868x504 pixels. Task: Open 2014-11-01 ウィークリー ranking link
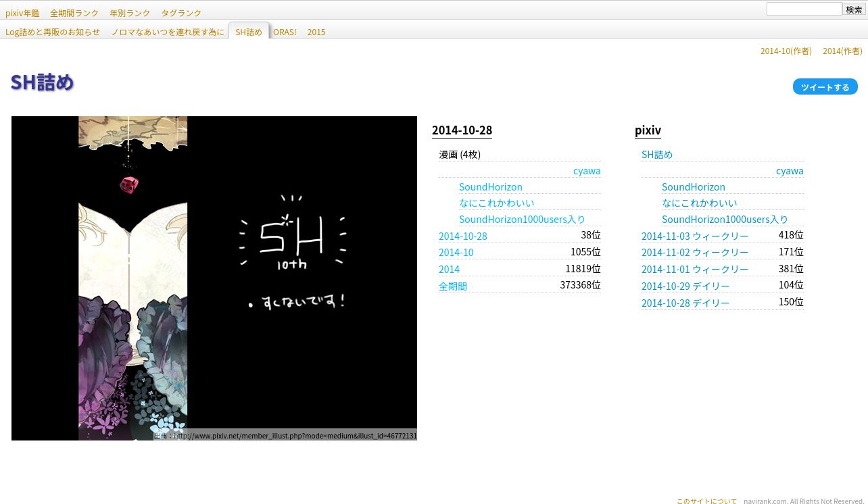695,269
